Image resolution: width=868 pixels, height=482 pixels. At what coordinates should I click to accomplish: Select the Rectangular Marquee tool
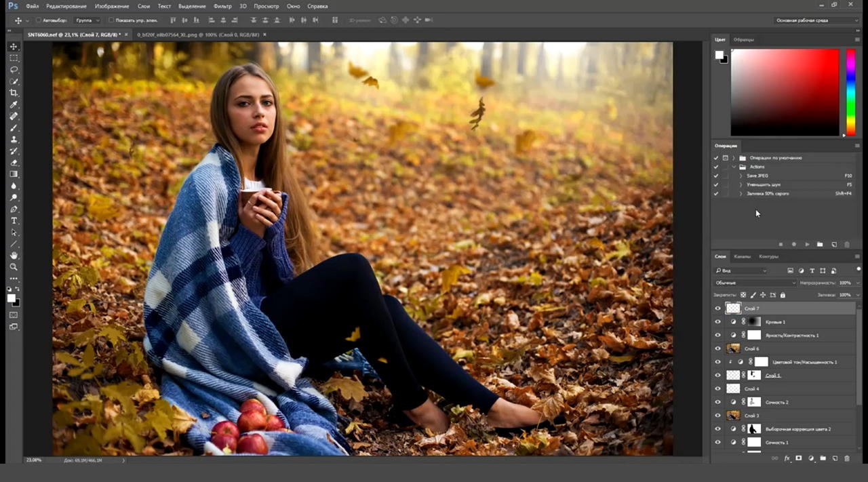[x=14, y=58]
